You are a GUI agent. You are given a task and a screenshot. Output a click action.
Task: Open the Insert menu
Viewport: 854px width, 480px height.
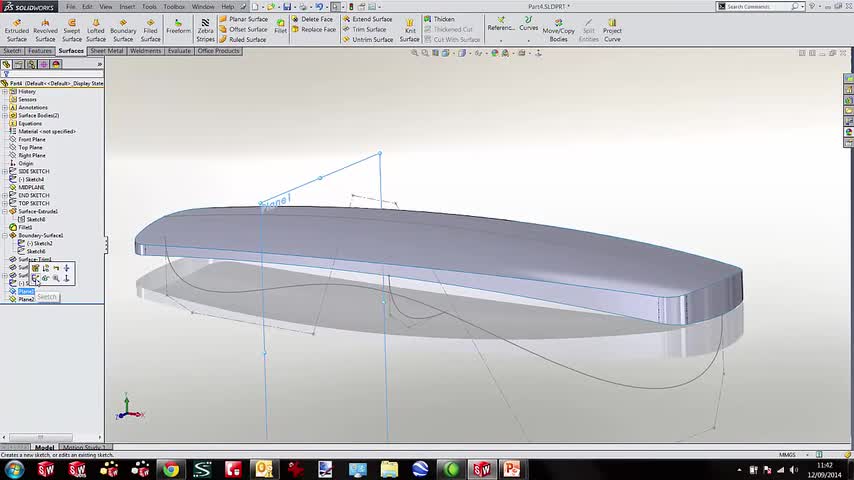click(x=127, y=7)
